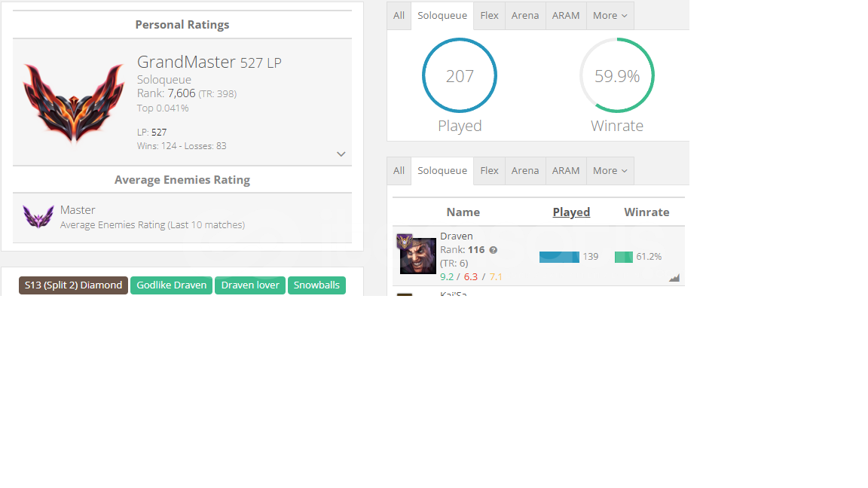The width and height of the screenshot is (868, 488).
Task: Open the Draven stats graph icon
Action: coord(674,278)
